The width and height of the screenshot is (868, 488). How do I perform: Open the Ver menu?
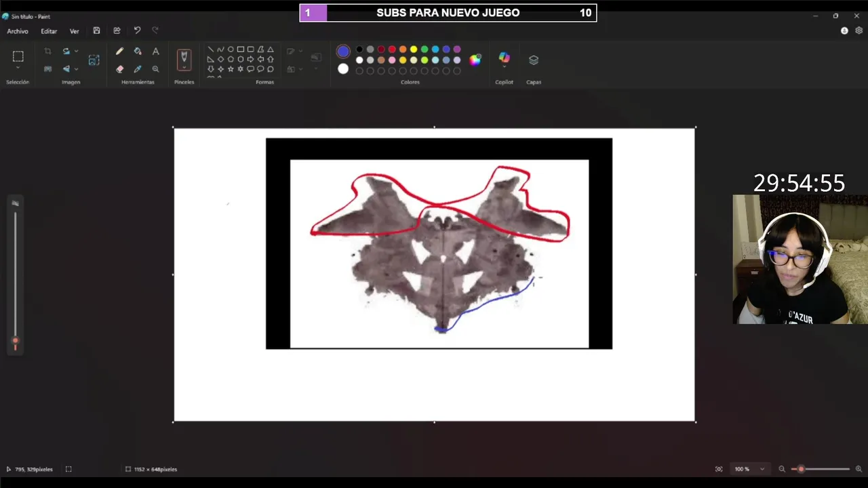tap(75, 31)
